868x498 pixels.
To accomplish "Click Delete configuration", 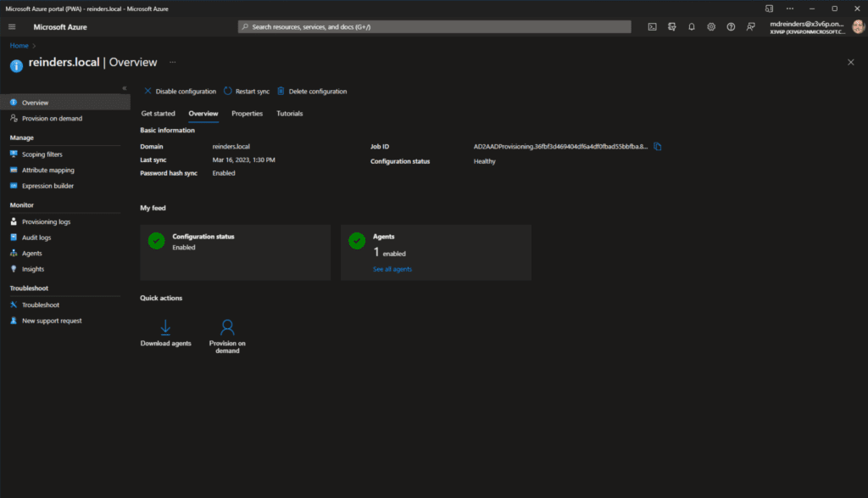I will click(312, 92).
